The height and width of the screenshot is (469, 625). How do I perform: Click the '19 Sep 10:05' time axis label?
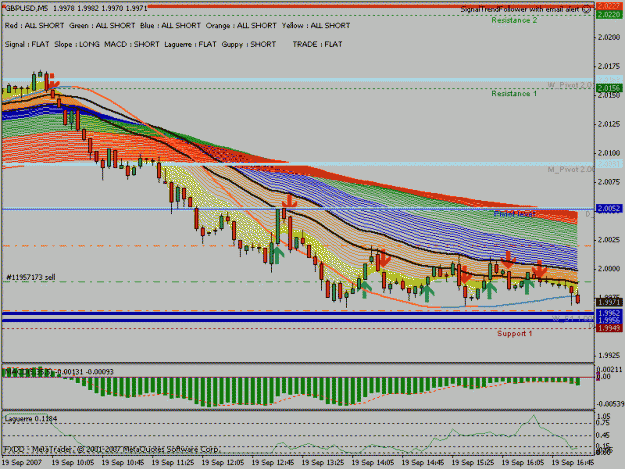[73, 463]
